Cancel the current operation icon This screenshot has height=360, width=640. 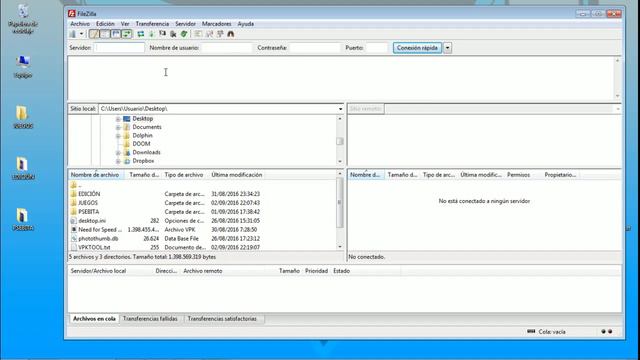[162, 34]
